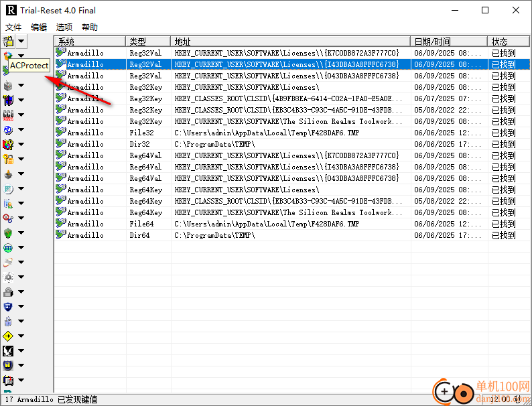Click the Armadillo icon in the File32 row
532x406 pixels.
click(x=61, y=132)
